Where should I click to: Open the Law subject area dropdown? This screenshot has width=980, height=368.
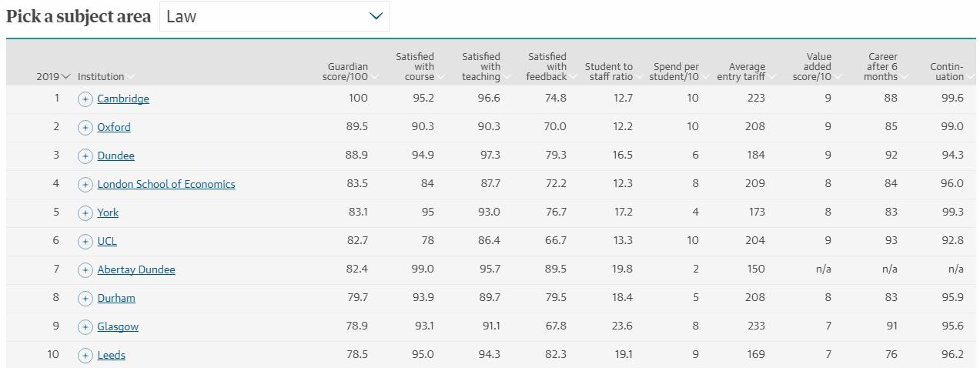275,16
